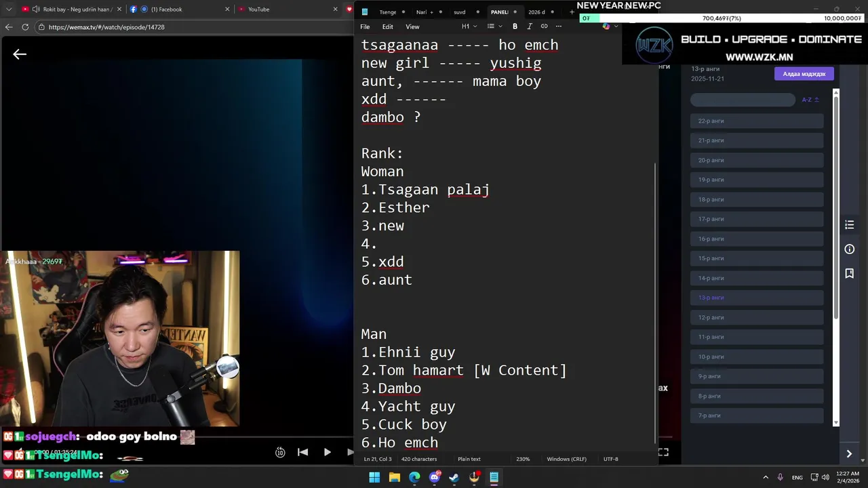The image size is (868, 488).
Task: Open the browser tab list dropdown arrow
Action: click(8, 9)
